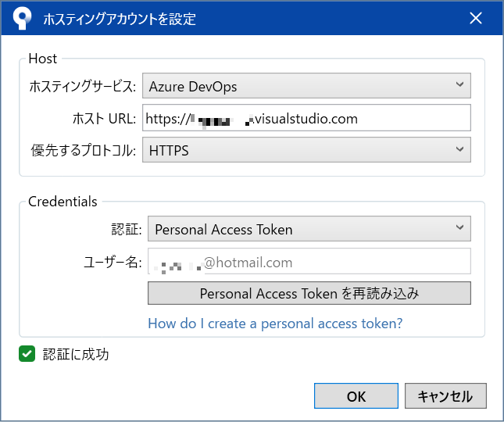Open the 'How do I create a personal access token?' link
504x422 pixels.
pos(275,323)
